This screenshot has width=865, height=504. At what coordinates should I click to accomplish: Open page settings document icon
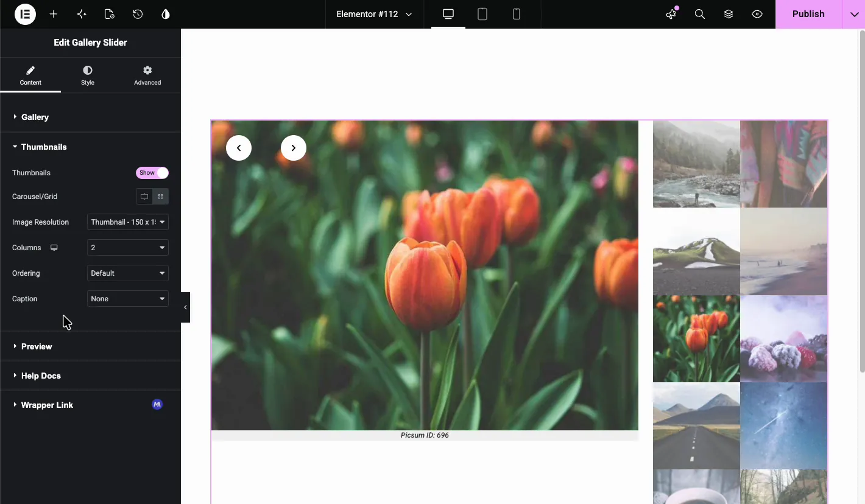(x=110, y=14)
